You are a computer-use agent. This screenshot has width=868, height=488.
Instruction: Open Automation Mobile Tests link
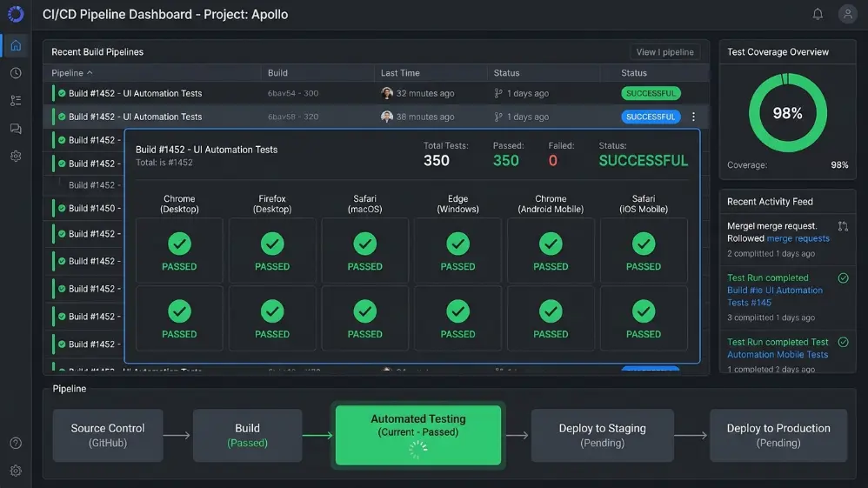(778, 355)
